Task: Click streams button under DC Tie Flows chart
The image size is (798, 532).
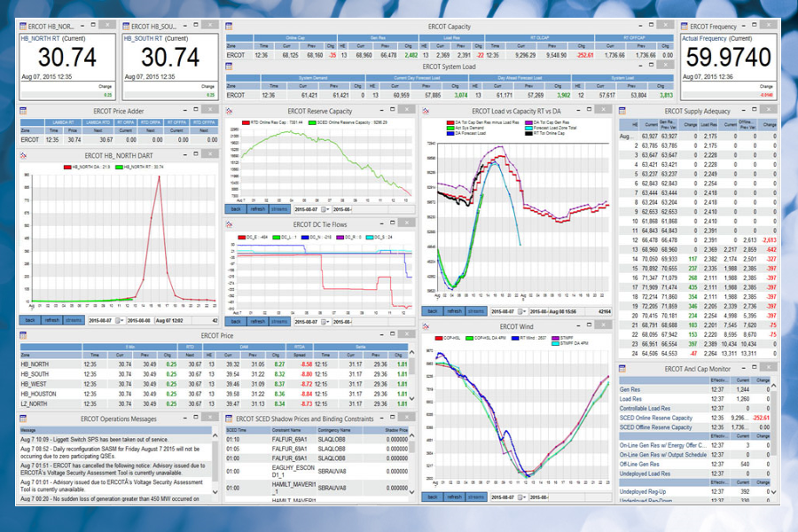Action: (x=279, y=322)
